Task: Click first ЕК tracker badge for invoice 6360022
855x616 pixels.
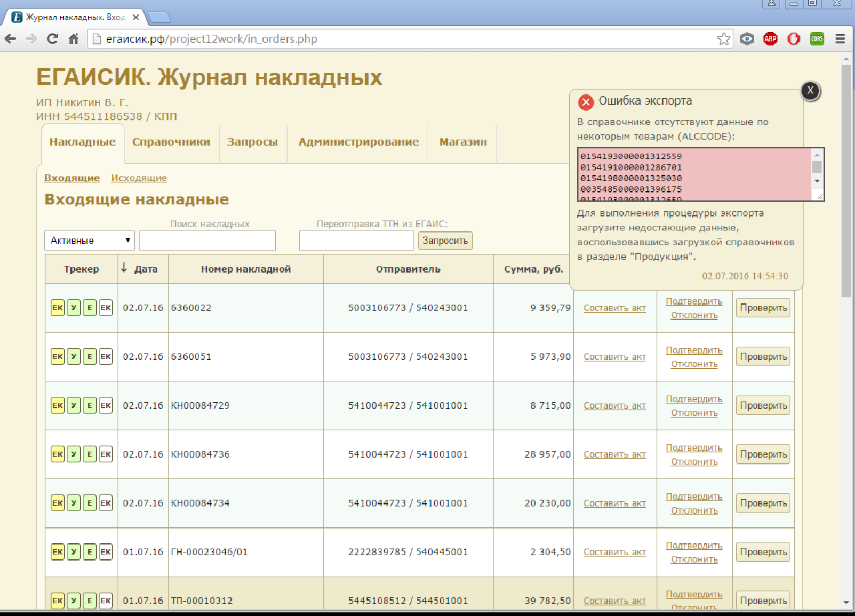Action: (57, 308)
